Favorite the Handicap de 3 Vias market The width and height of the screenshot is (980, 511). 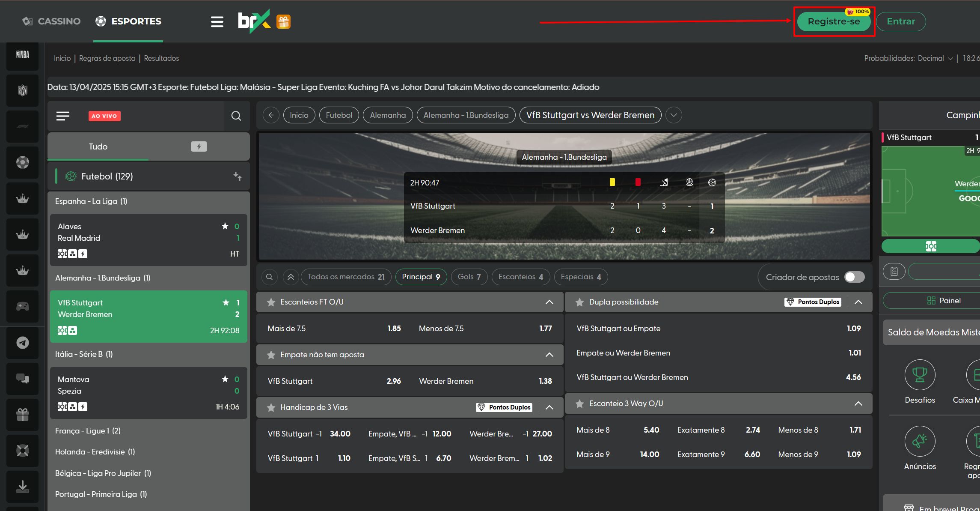pos(271,408)
